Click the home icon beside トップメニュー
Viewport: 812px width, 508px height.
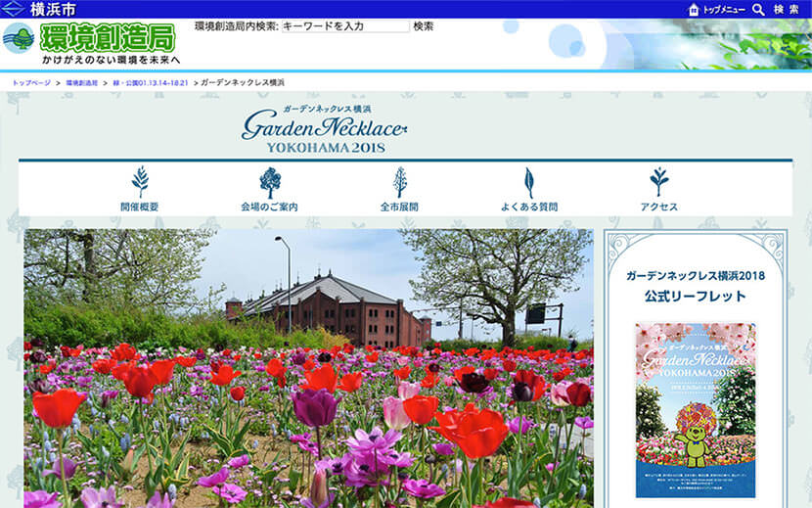[694, 10]
